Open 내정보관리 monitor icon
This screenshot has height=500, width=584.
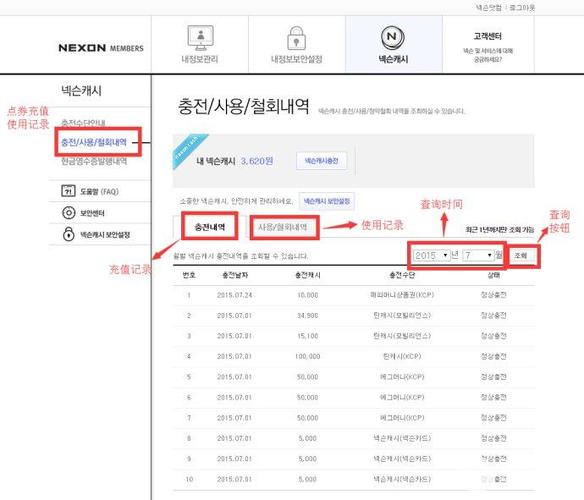[x=200, y=38]
